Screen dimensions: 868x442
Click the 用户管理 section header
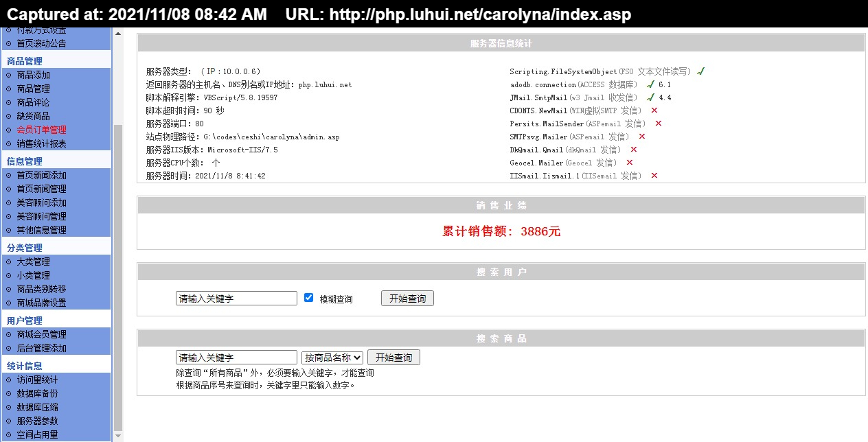coord(25,321)
